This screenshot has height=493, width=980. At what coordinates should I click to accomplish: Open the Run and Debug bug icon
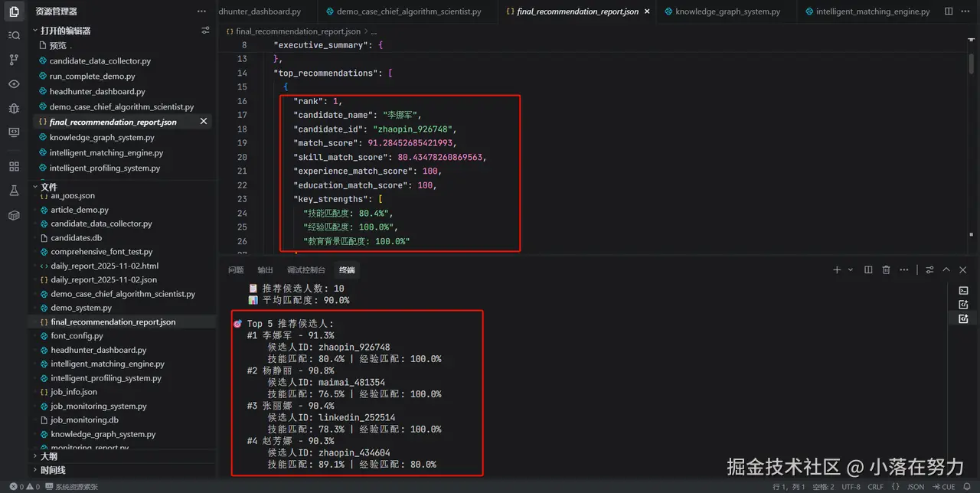click(x=14, y=109)
